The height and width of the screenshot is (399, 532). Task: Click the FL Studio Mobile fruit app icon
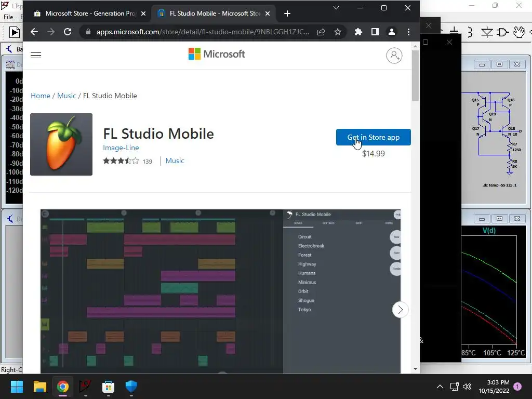coord(61,144)
